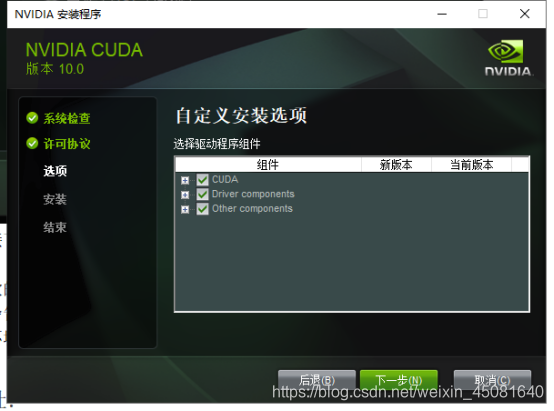Click the 当前版本 column header
The image size is (554, 411).
coord(471,165)
